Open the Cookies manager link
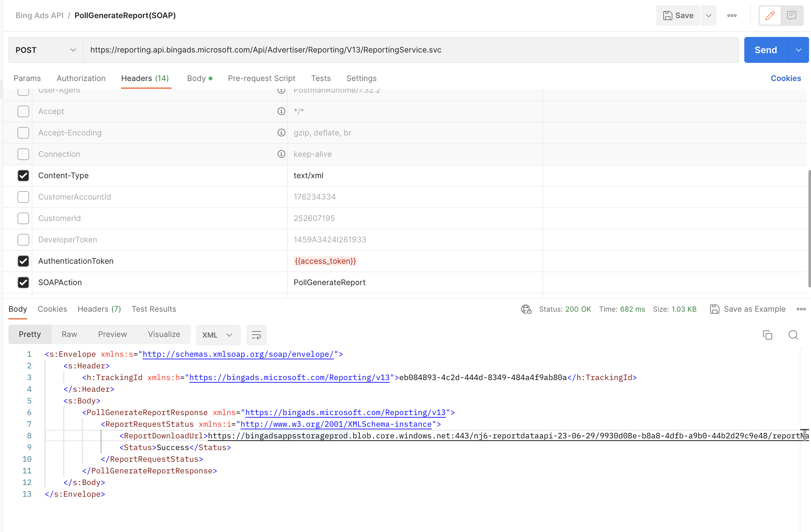Viewport: 811px width, 532px height. coord(786,78)
